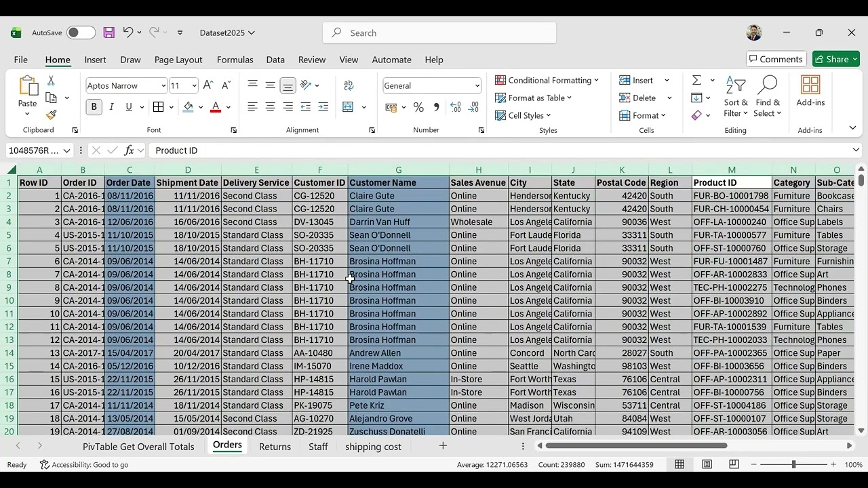Click Find & Select button

768,97
